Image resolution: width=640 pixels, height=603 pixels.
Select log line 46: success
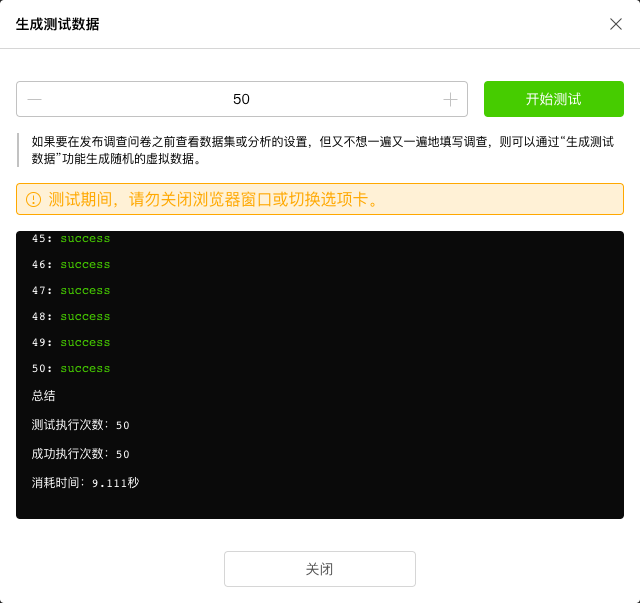[x=71, y=265]
